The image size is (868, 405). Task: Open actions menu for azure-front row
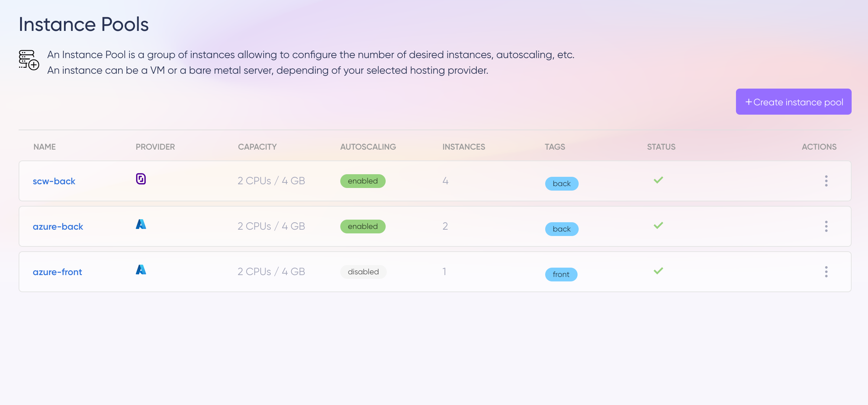coord(826,272)
